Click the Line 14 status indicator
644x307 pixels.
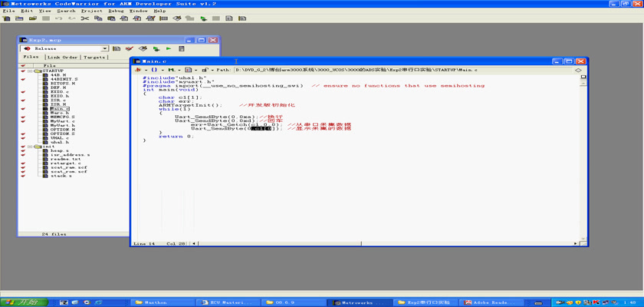[144, 244]
